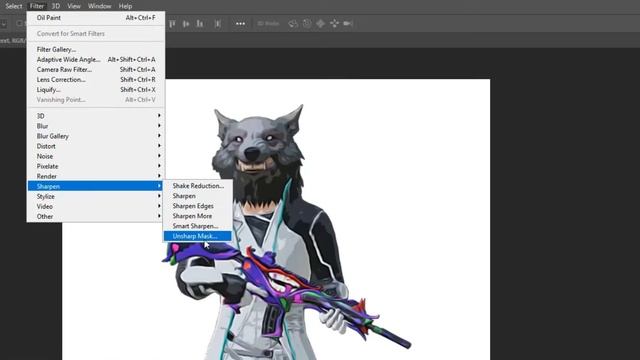
Task: Expand the Other submenu
Action: click(x=96, y=216)
